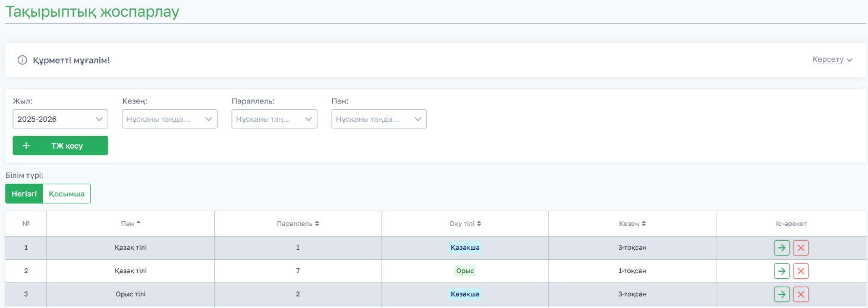The image size is (868, 308).
Task: Click the ТЖ қосу button
Action: pos(61,146)
